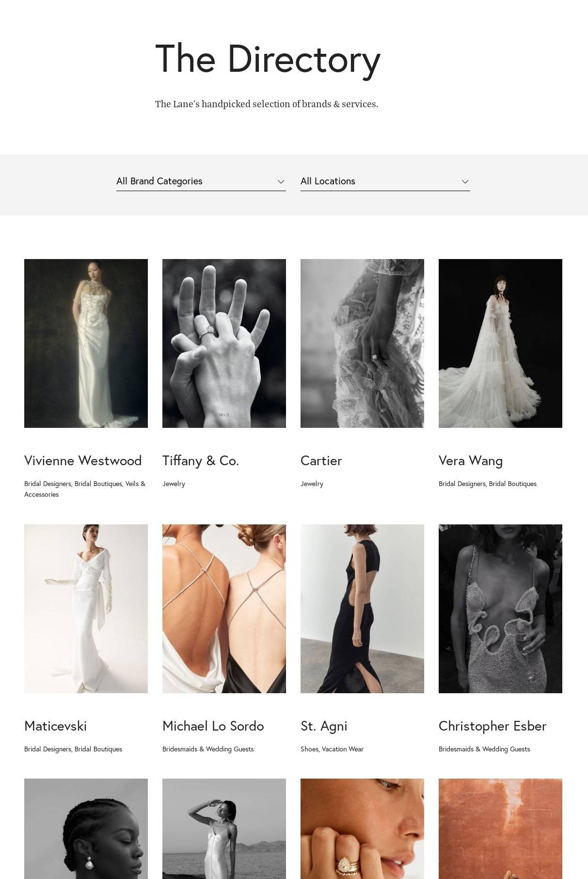The width and height of the screenshot is (588, 879).
Task: Click the Jewelry label under Cartier
Action: tap(312, 484)
